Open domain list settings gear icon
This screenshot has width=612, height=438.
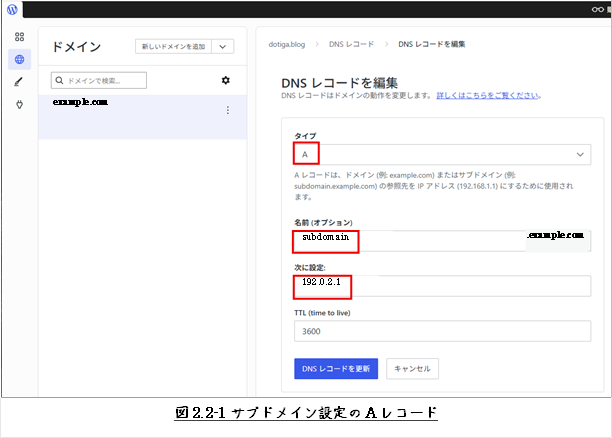225,80
